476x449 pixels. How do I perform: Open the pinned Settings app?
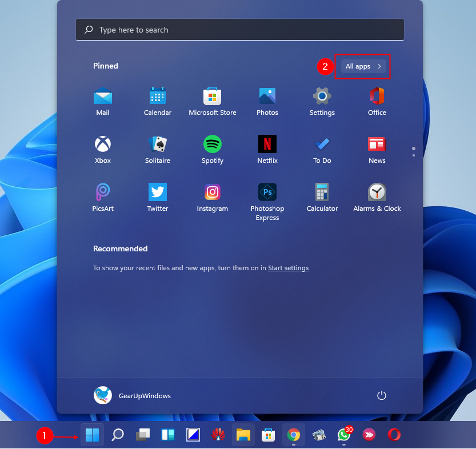tap(322, 102)
